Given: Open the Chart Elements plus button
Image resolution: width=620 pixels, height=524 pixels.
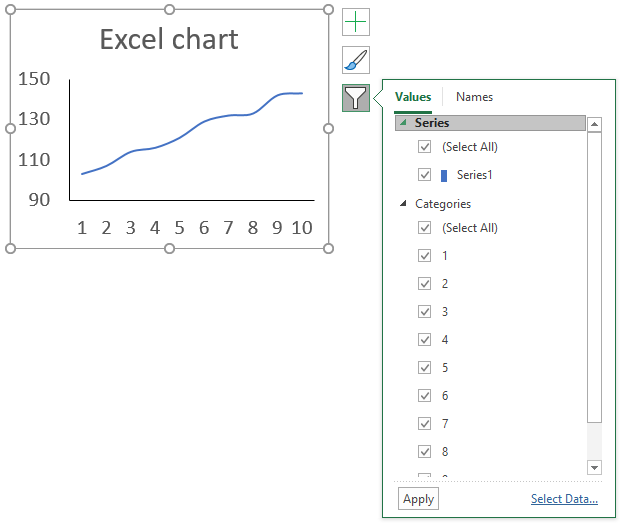Looking at the screenshot, I should [x=355, y=22].
